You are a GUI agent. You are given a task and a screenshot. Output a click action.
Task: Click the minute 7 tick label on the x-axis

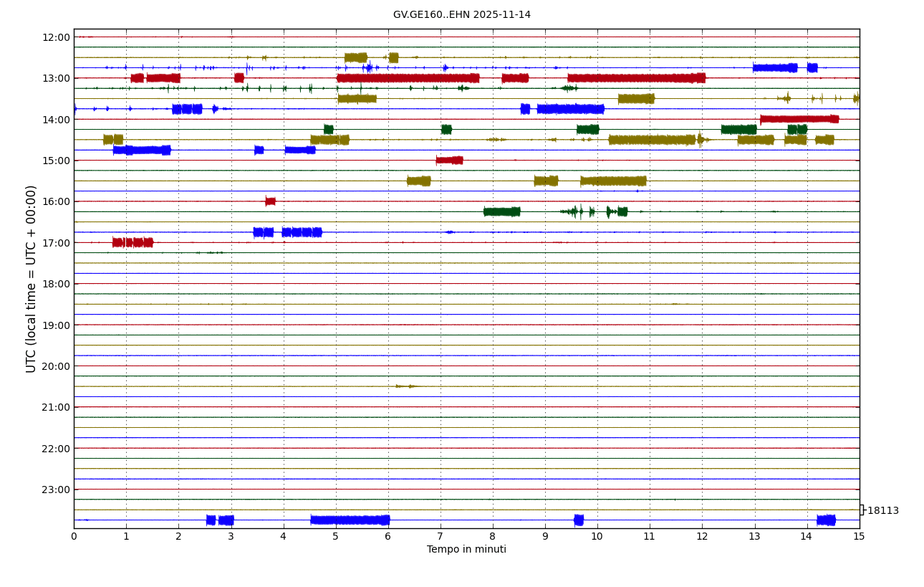click(441, 537)
